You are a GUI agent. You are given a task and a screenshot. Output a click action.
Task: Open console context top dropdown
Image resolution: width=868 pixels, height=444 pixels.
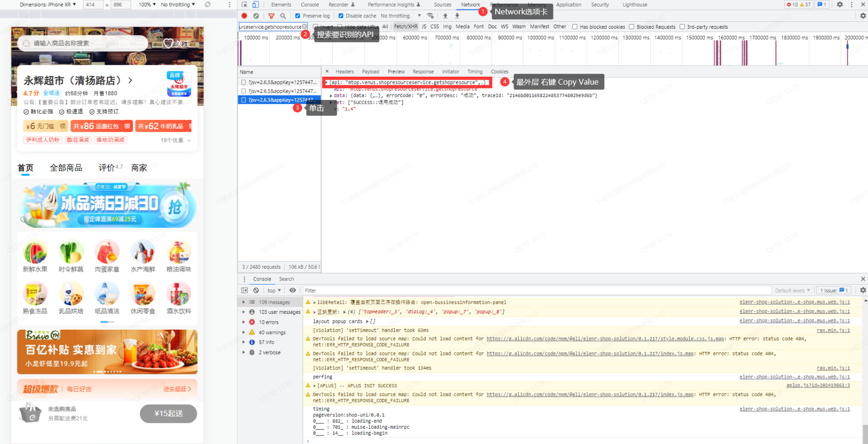pyautogui.click(x=274, y=291)
